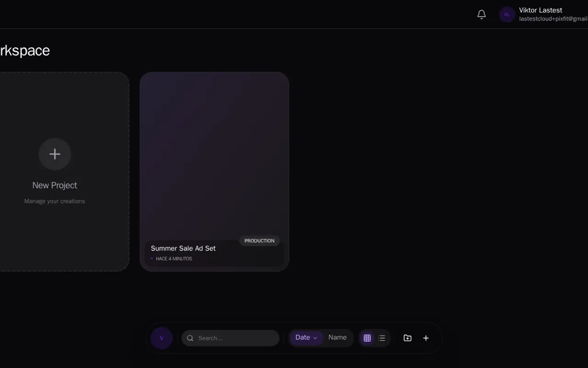Click the New Project label
Viewport: 588px width, 368px height.
point(55,185)
